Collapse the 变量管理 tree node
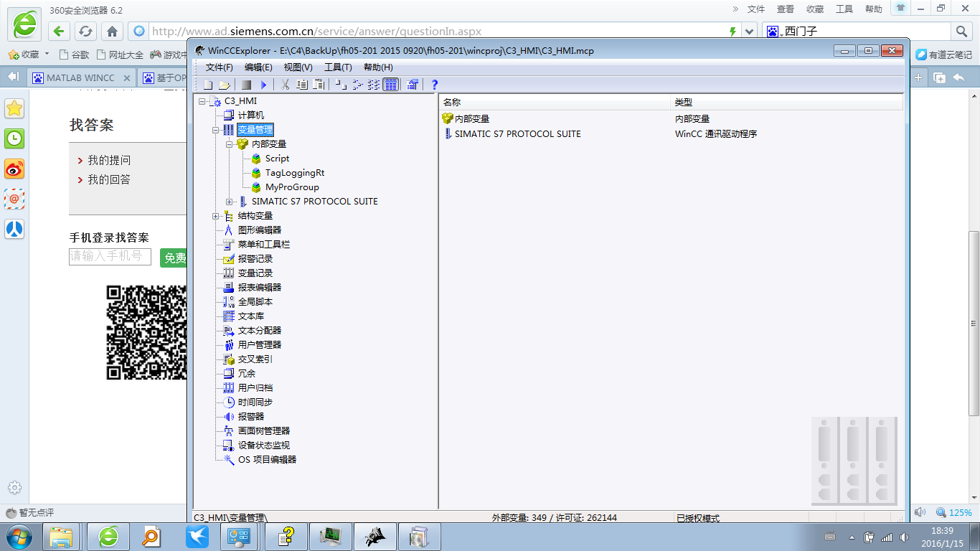 point(216,130)
